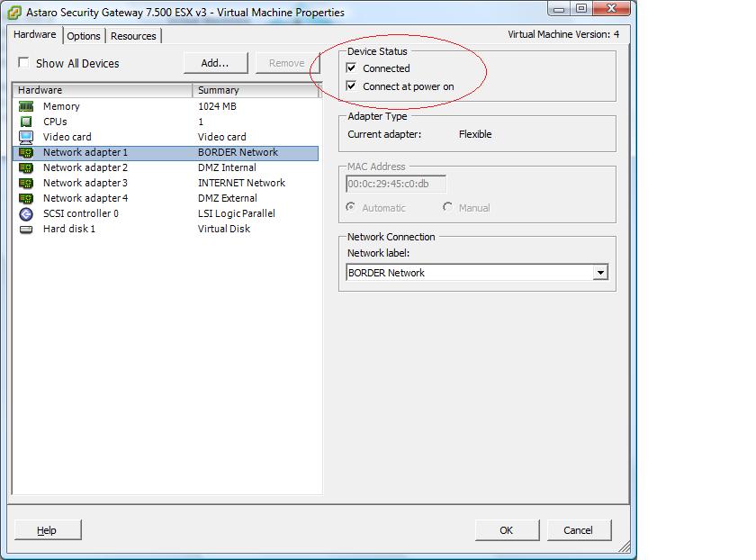Enable the Show All Devices checkbox
Viewport: 756px width, 560px height.
(x=24, y=63)
